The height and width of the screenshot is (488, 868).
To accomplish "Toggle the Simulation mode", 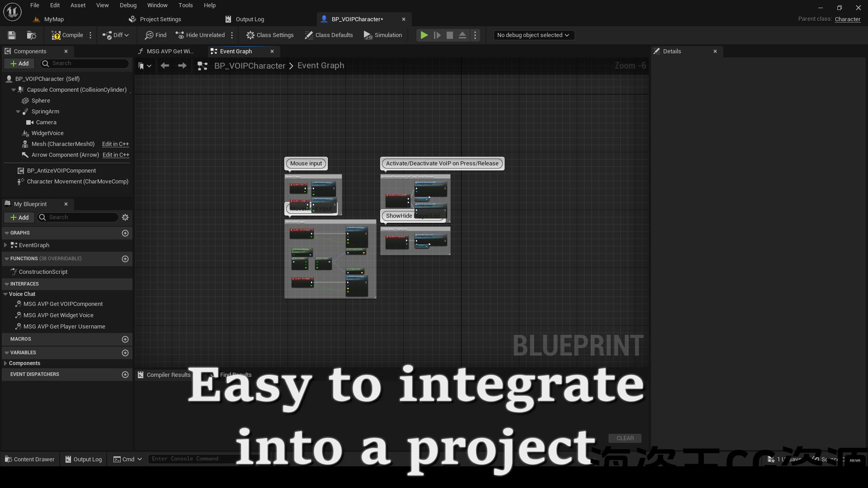I will pyautogui.click(x=382, y=35).
